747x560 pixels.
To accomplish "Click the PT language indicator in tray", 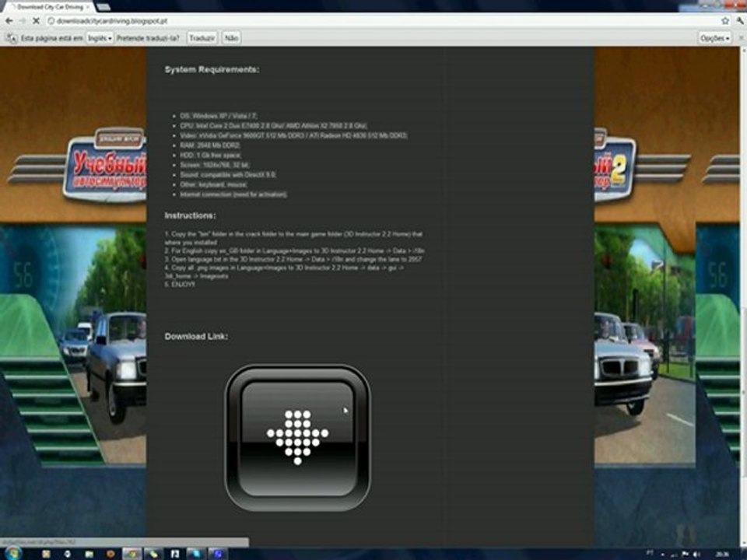I will pyautogui.click(x=649, y=553).
